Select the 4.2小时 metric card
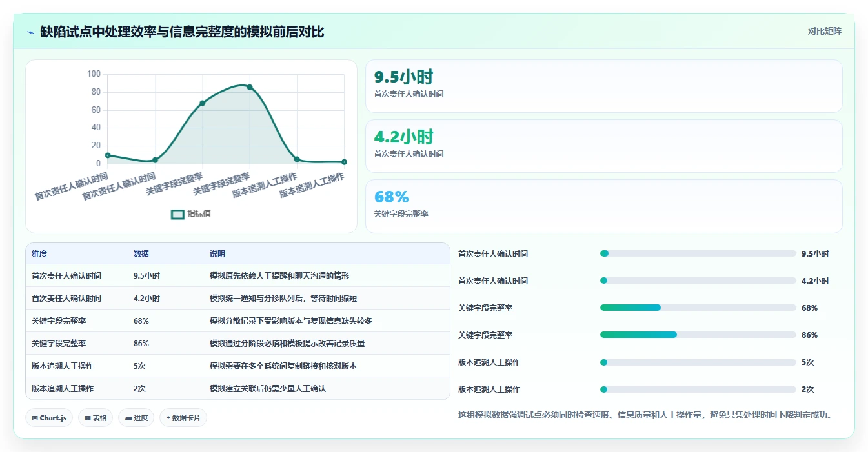Viewport: 868px width, 452px height. tap(603, 146)
